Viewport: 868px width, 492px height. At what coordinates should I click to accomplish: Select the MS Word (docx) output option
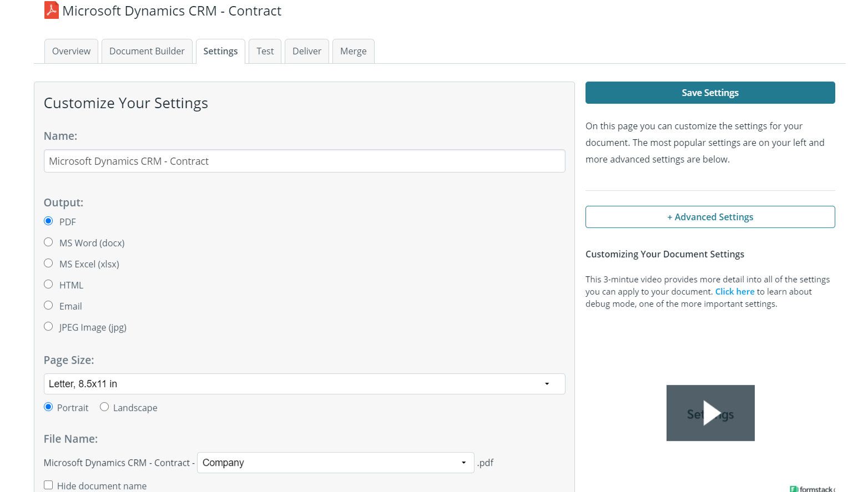pyautogui.click(x=49, y=242)
